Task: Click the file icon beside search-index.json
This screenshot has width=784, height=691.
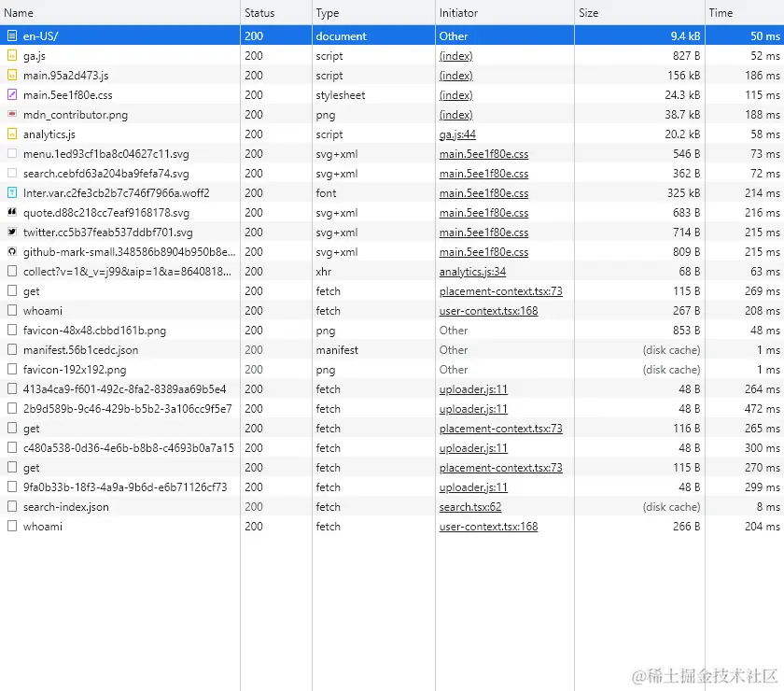Action: tap(12, 506)
